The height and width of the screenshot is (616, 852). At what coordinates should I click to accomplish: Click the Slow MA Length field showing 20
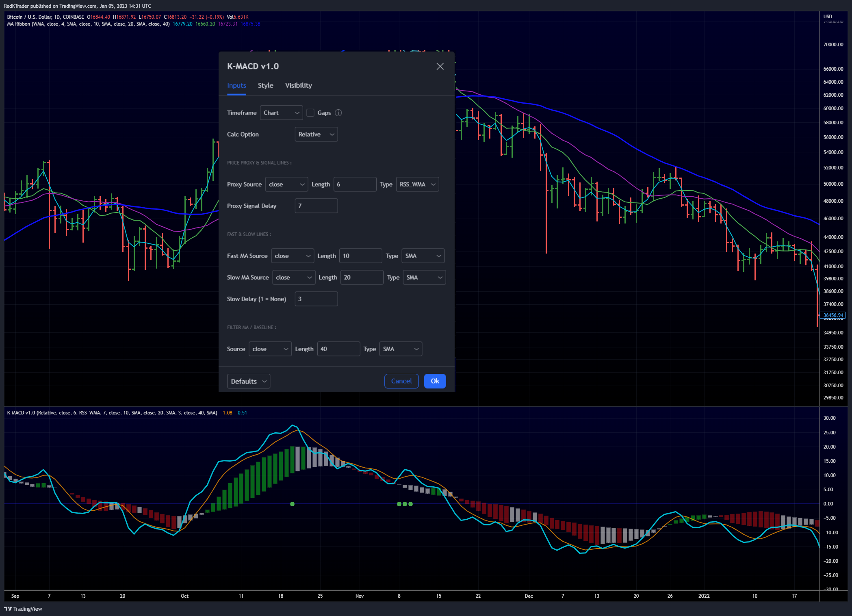tap(362, 277)
